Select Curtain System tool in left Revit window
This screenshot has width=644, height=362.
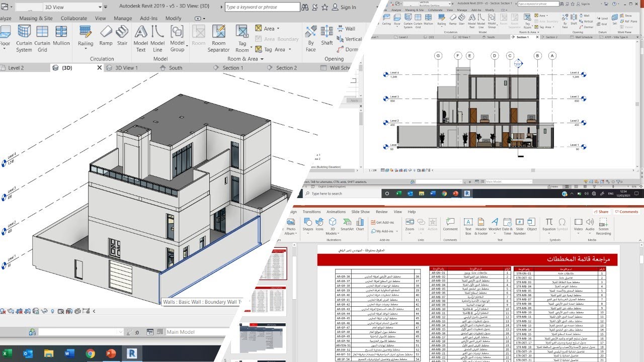point(24,38)
